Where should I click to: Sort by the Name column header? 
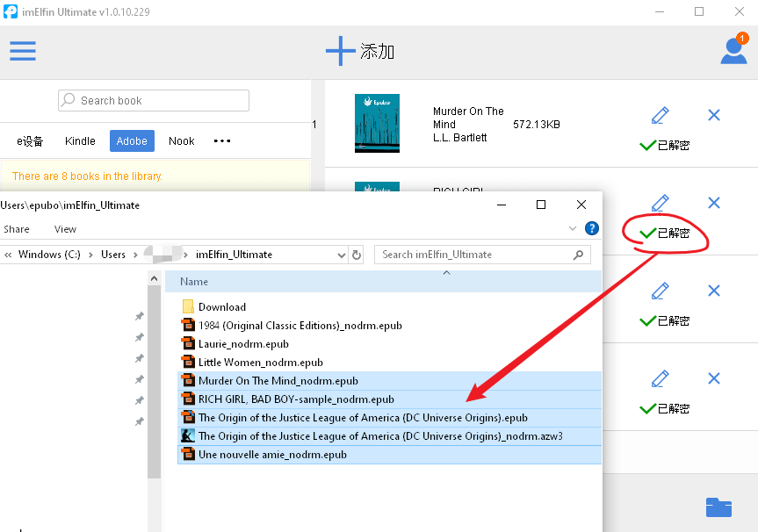pos(194,282)
